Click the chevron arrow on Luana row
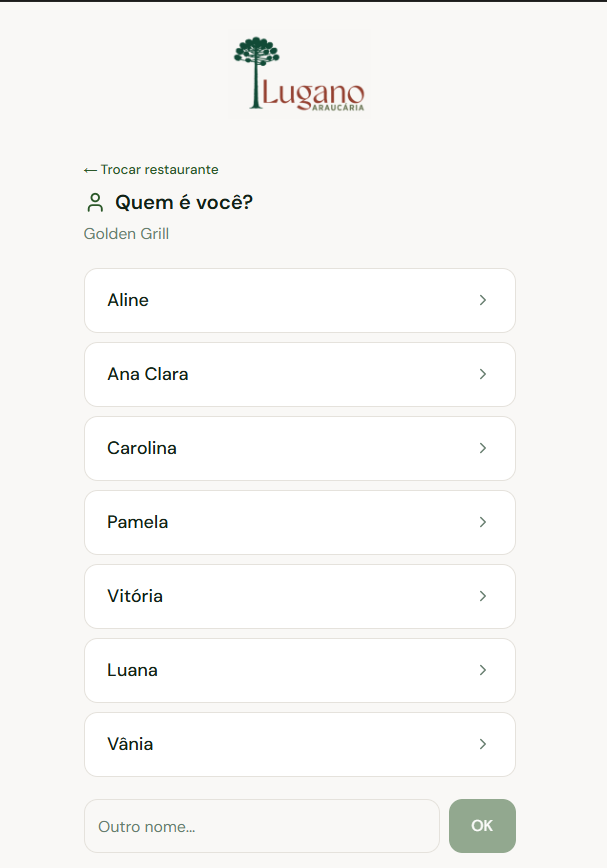This screenshot has height=868, width=607. click(x=483, y=670)
